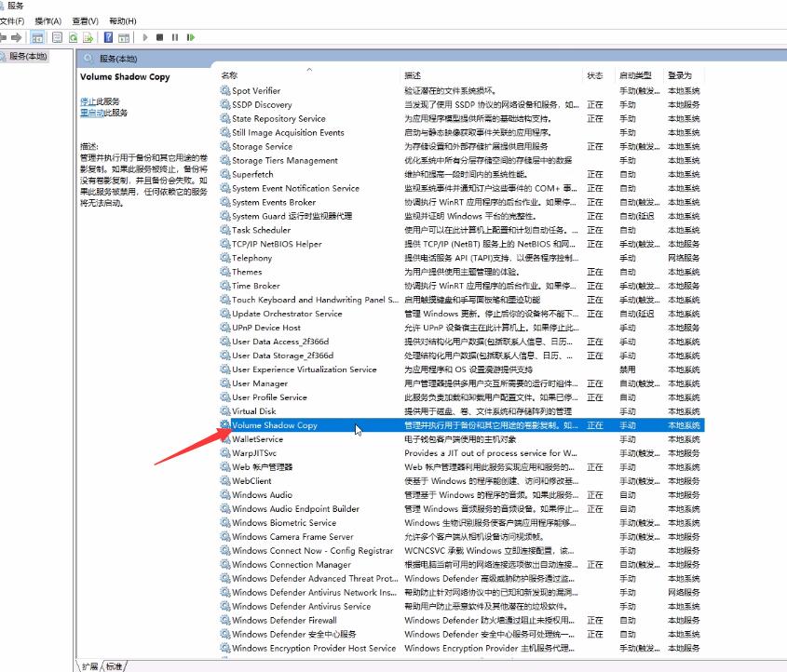This screenshot has height=672, width=787.
Task: Click the gear icon beside Telephony
Action: (x=225, y=258)
